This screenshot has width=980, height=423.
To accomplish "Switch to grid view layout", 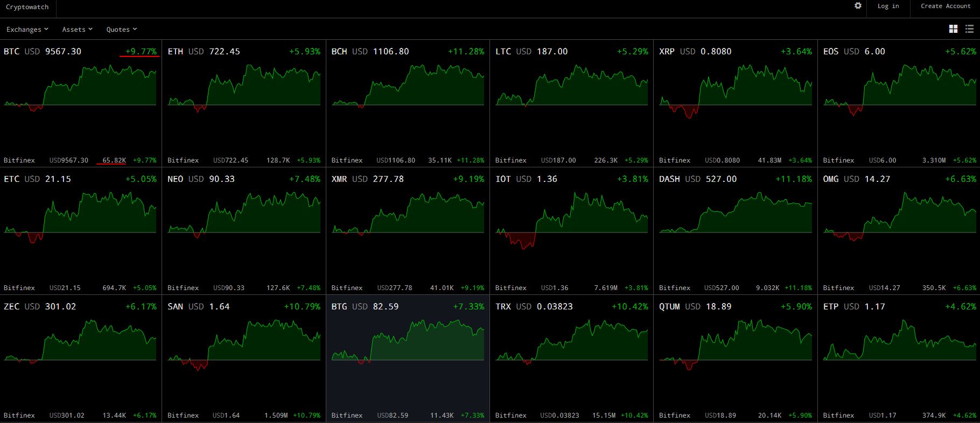I will [x=953, y=29].
